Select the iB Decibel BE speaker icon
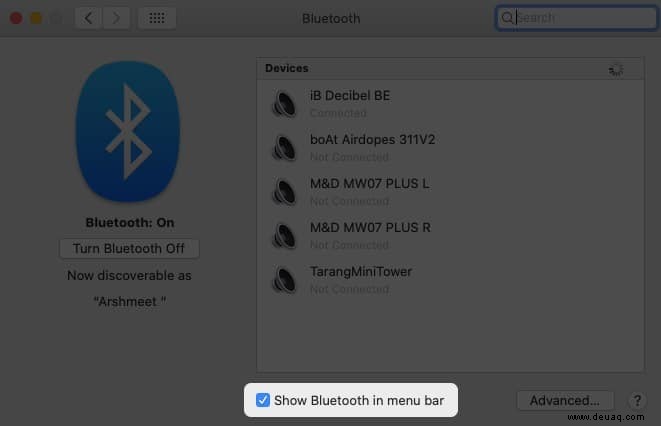The height and width of the screenshot is (426, 661). [x=285, y=104]
